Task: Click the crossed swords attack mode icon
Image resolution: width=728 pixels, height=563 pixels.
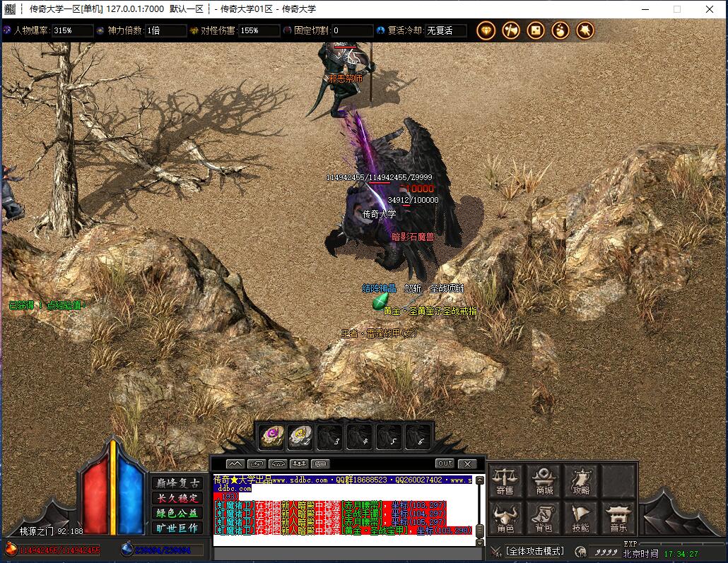Action: coord(496,552)
